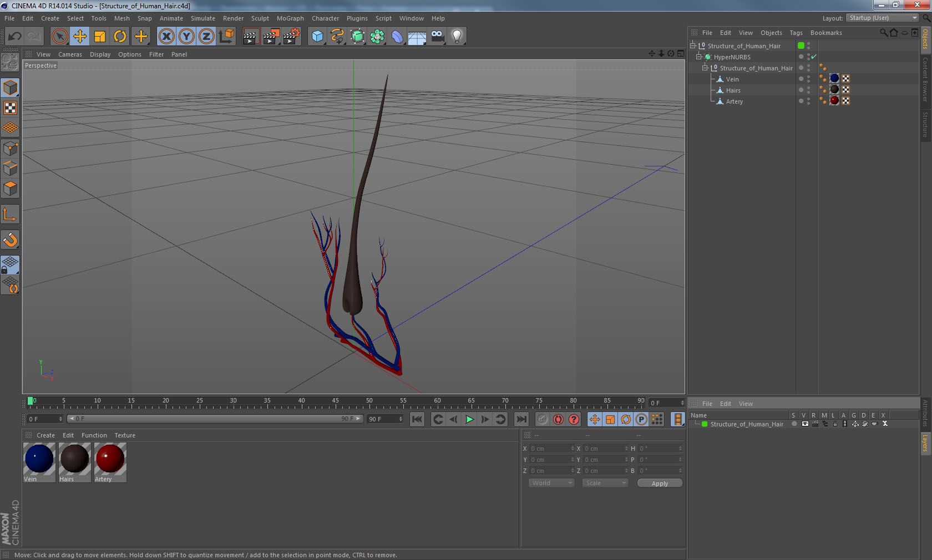Open viewport Cameras menu
Screen dimensions: 932x560
(x=70, y=54)
